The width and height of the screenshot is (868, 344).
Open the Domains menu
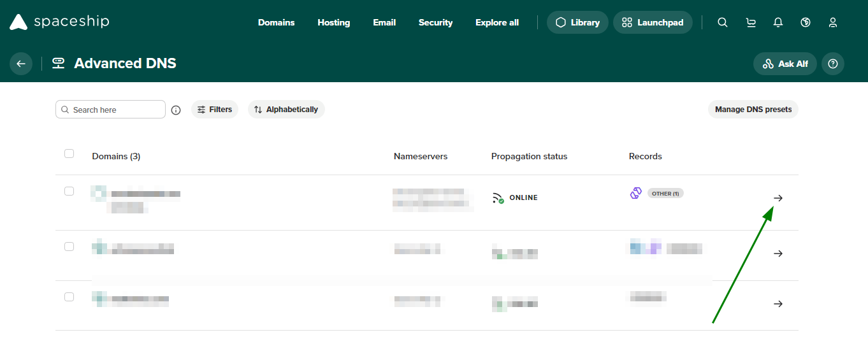tap(276, 22)
